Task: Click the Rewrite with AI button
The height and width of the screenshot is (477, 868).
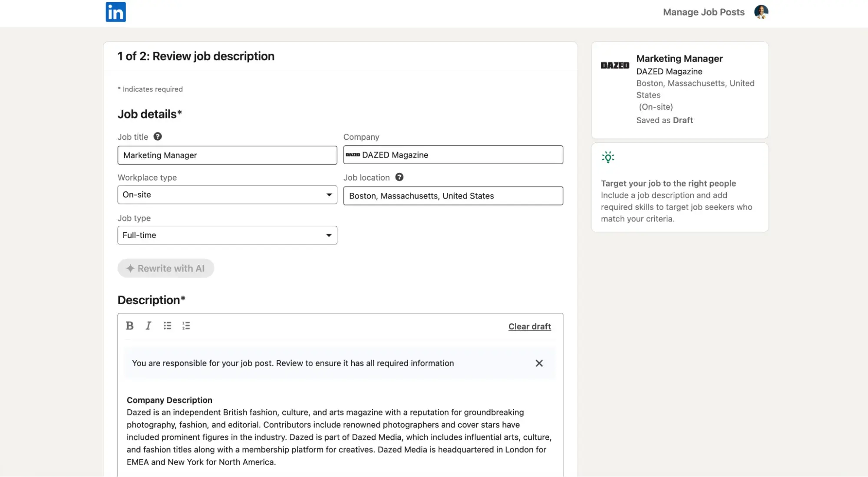Action: tap(165, 268)
